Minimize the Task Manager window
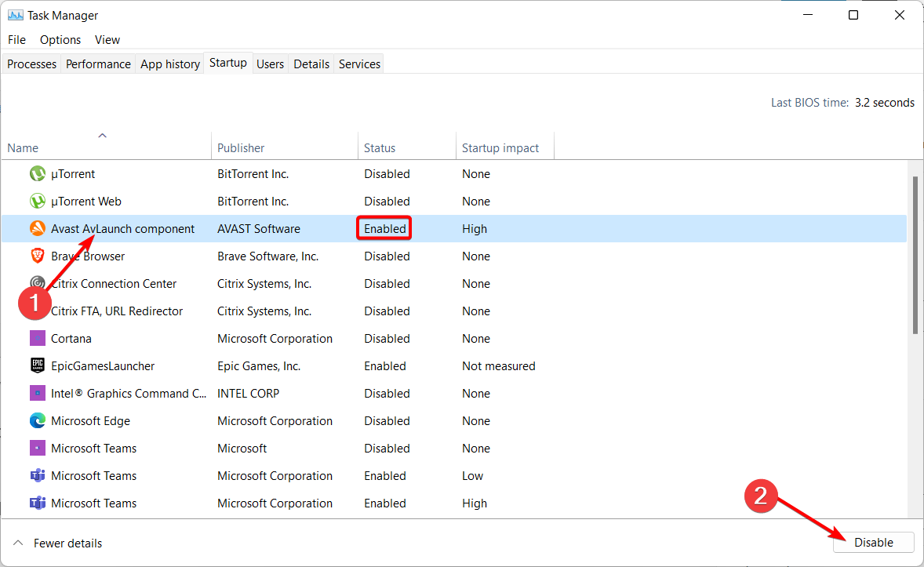Screen dimensions: 924x567 [807, 16]
